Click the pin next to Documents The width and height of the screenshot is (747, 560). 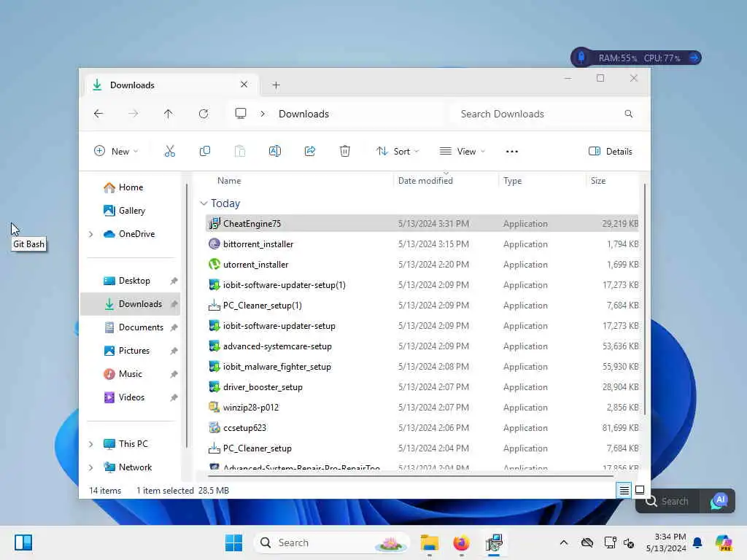pos(174,327)
